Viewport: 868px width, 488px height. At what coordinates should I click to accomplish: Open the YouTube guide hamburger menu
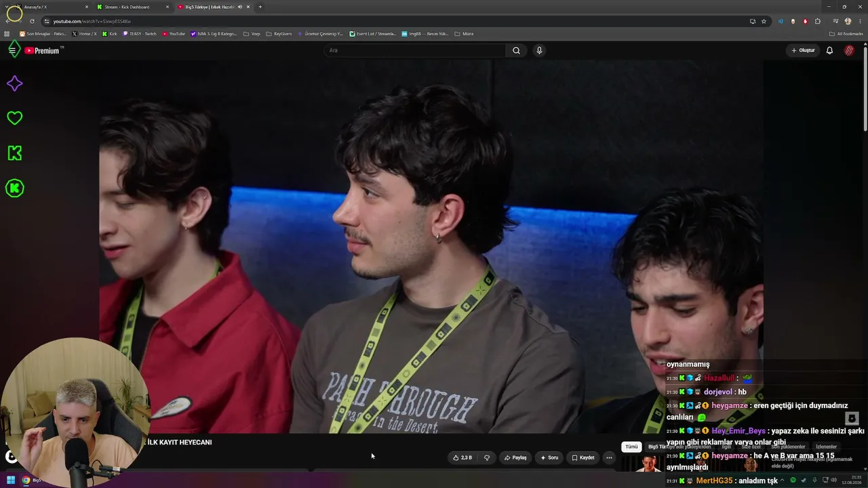(12, 50)
